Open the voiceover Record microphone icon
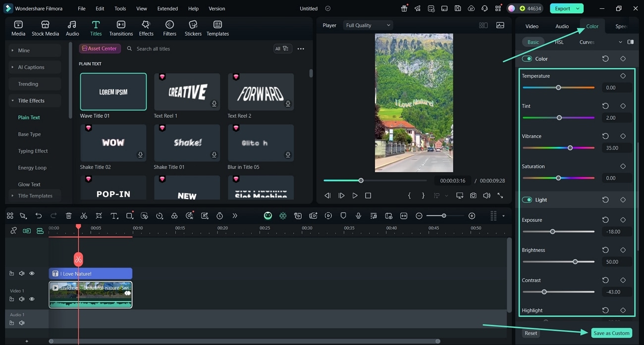This screenshot has width=644, height=345. click(x=358, y=215)
